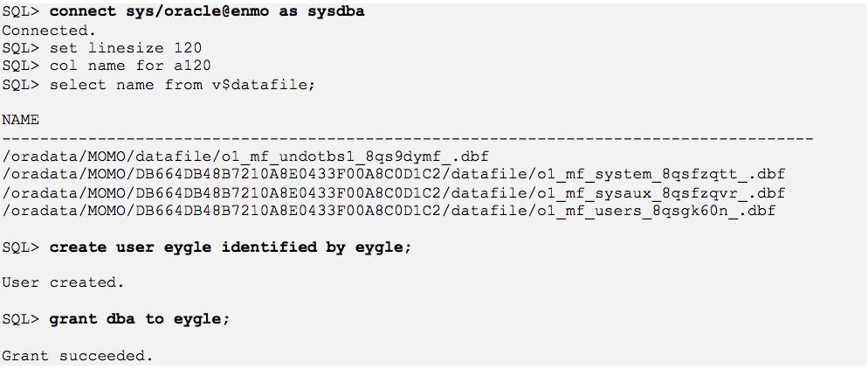The image size is (868, 369).
Task: Click the 'col name for a120' command
Action: (130, 66)
